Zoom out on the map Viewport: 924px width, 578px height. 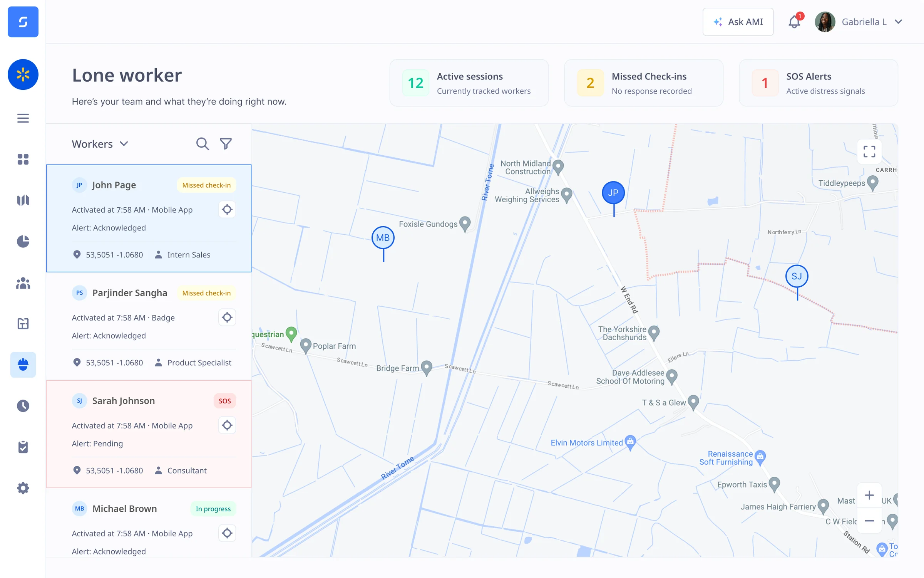coord(869,521)
